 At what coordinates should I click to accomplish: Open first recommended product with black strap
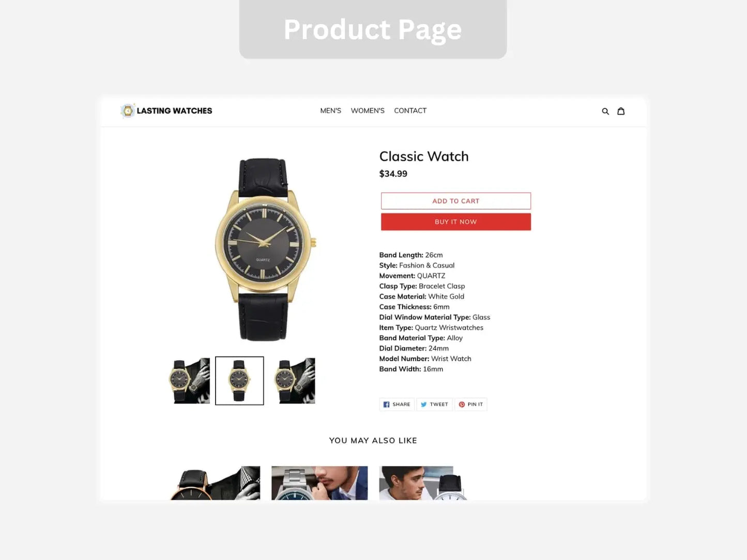click(x=215, y=483)
